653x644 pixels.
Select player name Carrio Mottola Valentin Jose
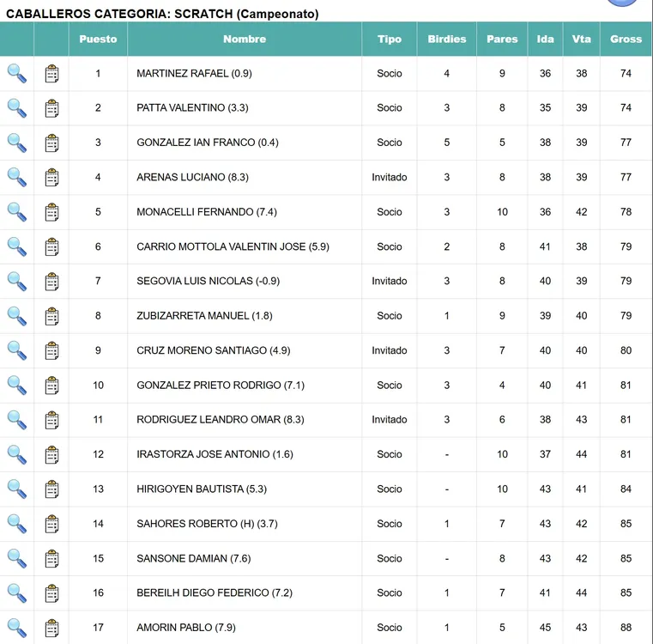(233, 247)
